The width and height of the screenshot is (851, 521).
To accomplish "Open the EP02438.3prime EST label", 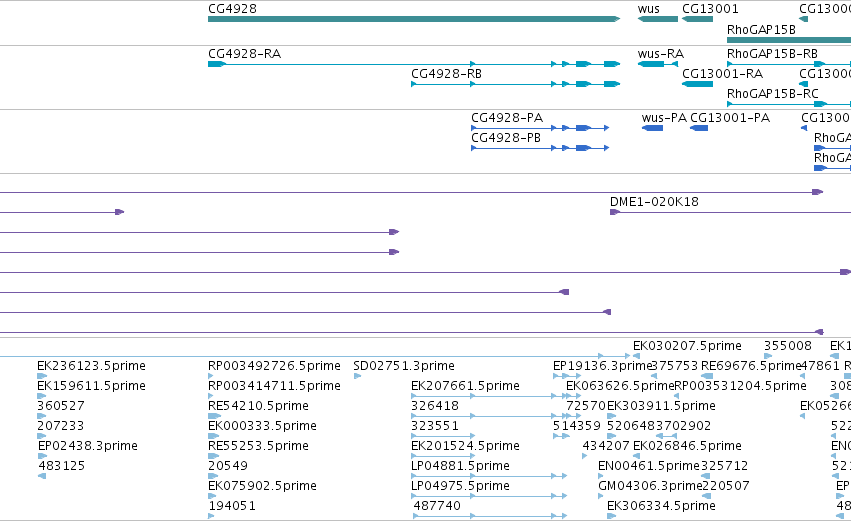I will click(87, 446).
